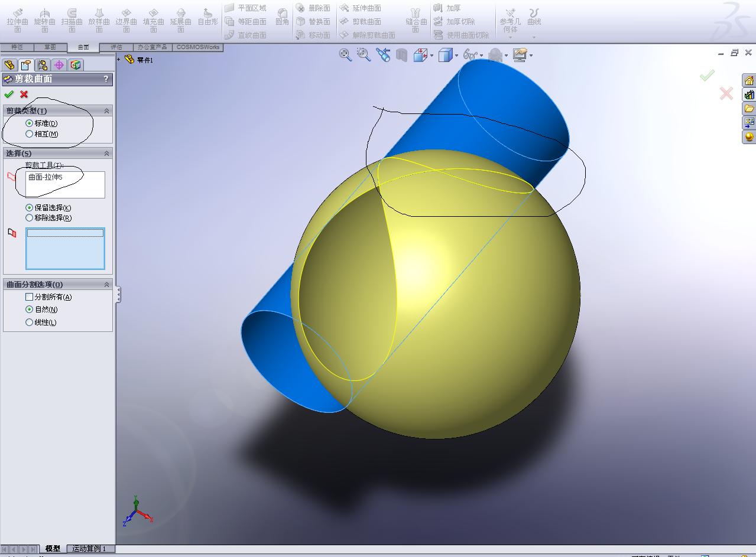The height and width of the screenshot is (557, 756).
Task: Confirm trim with the green checkmark in PropertyManager
Action: pyautogui.click(x=9, y=95)
